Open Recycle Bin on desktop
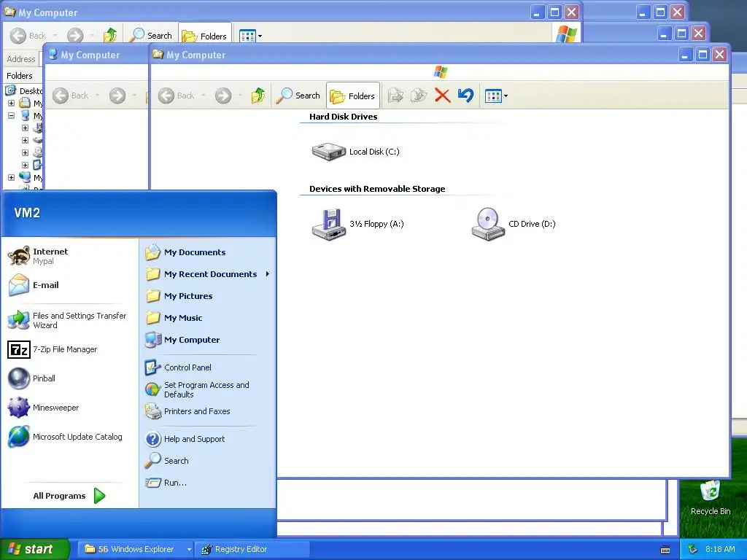 click(711, 497)
